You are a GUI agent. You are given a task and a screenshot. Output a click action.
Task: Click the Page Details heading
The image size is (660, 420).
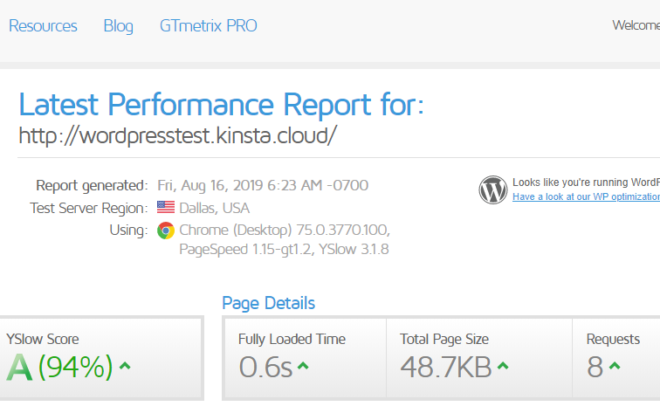(x=269, y=303)
